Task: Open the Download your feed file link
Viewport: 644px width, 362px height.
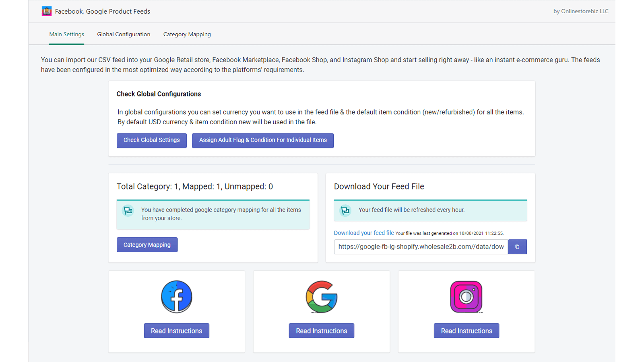Action: coord(364,233)
